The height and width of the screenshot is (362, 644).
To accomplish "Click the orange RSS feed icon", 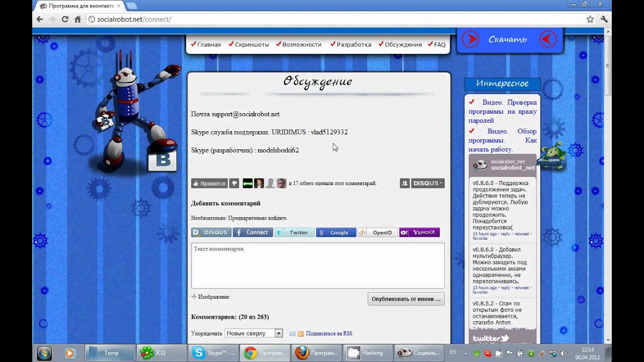I will pos(301,333).
